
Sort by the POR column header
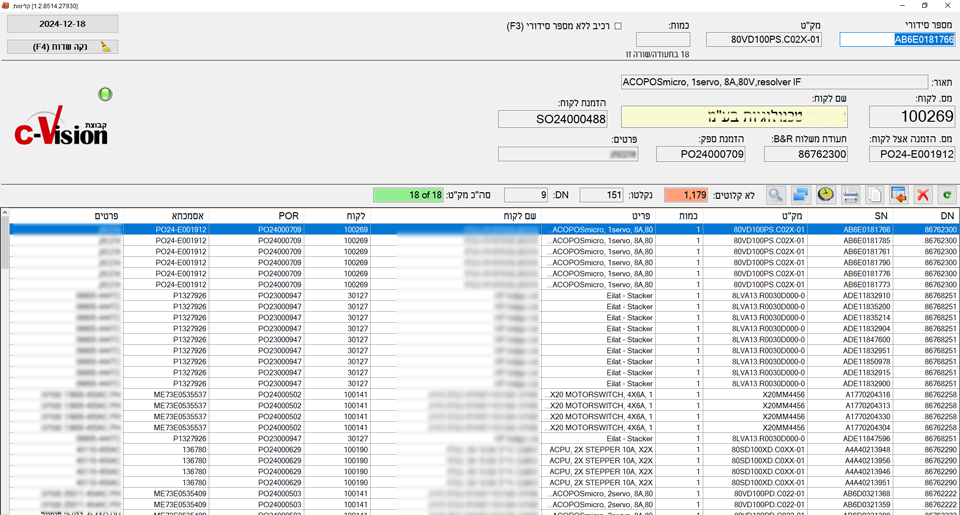pyautogui.click(x=288, y=215)
